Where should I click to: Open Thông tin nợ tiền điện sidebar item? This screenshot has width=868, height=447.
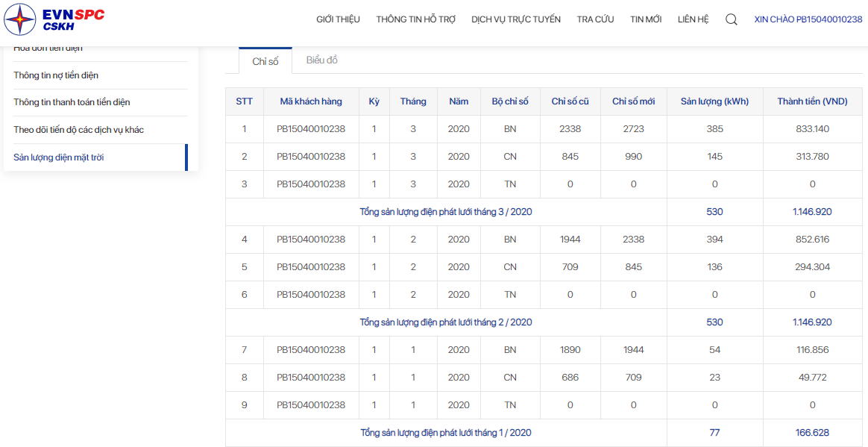[56, 75]
